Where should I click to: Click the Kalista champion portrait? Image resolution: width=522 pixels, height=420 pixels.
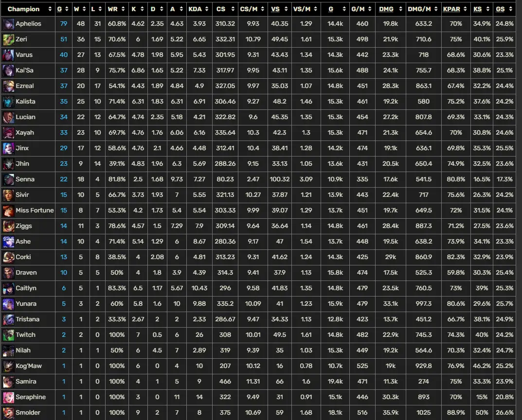(x=8, y=102)
